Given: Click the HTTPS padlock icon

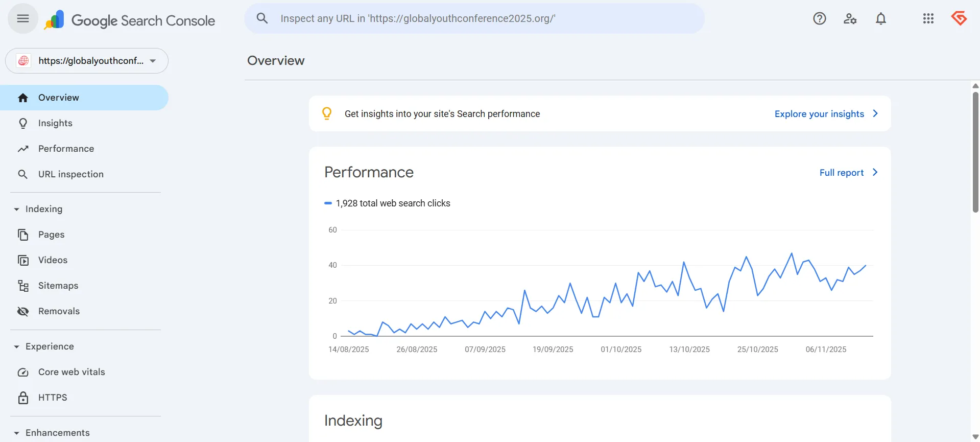Looking at the screenshot, I should click(x=23, y=398).
